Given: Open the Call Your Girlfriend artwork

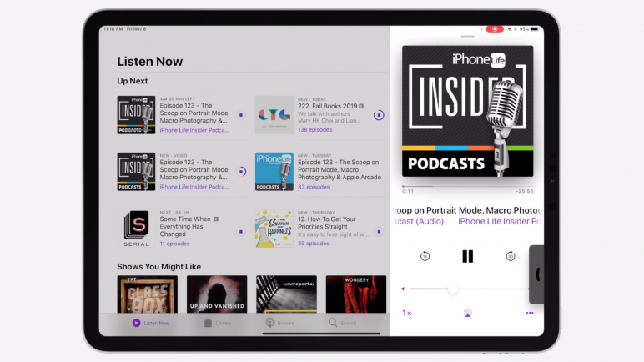Looking at the screenshot, I should pyautogui.click(x=274, y=115).
